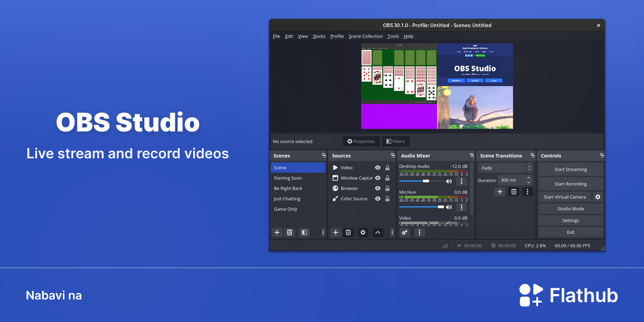Click the stream signal bars status icon

point(445,246)
